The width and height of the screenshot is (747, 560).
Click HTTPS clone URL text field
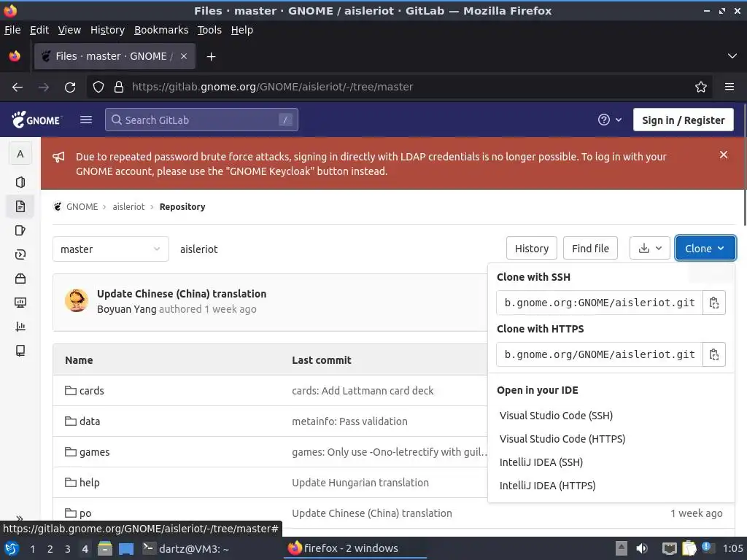pos(600,354)
